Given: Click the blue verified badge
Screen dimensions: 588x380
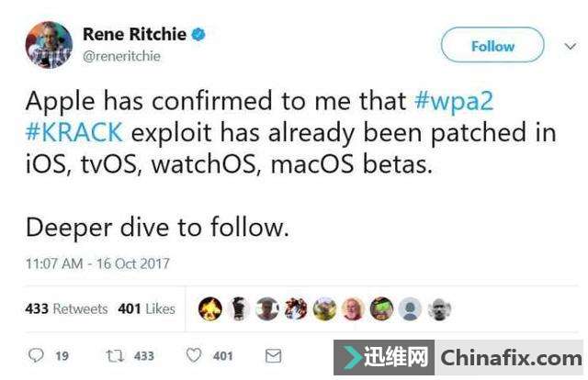Looking at the screenshot, I should point(198,35).
